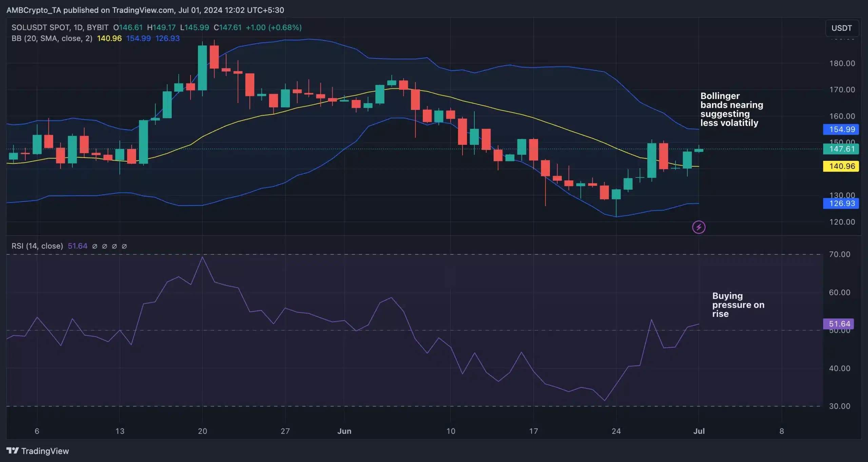This screenshot has height=462, width=868.
Task: Click the 24 date label on time axis
Action: point(616,431)
